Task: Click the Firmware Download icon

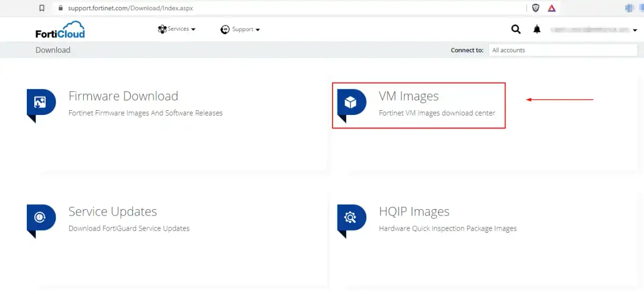Action: [40, 103]
